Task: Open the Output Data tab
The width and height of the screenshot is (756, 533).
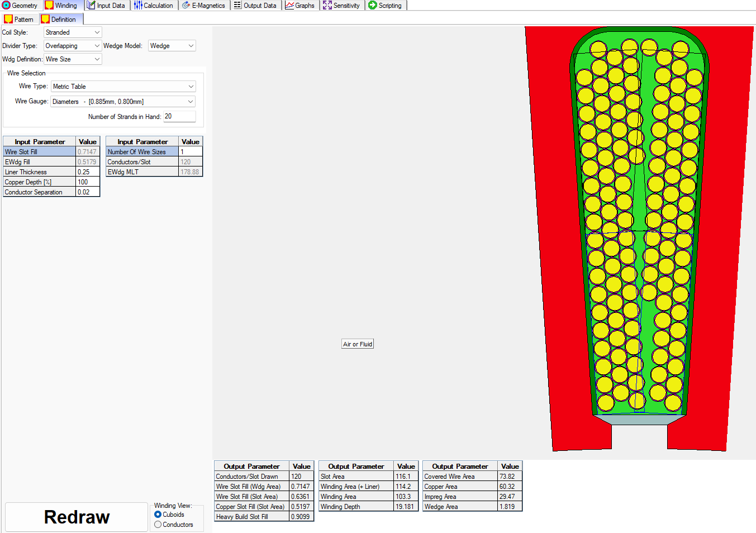Action: point(255,6)
